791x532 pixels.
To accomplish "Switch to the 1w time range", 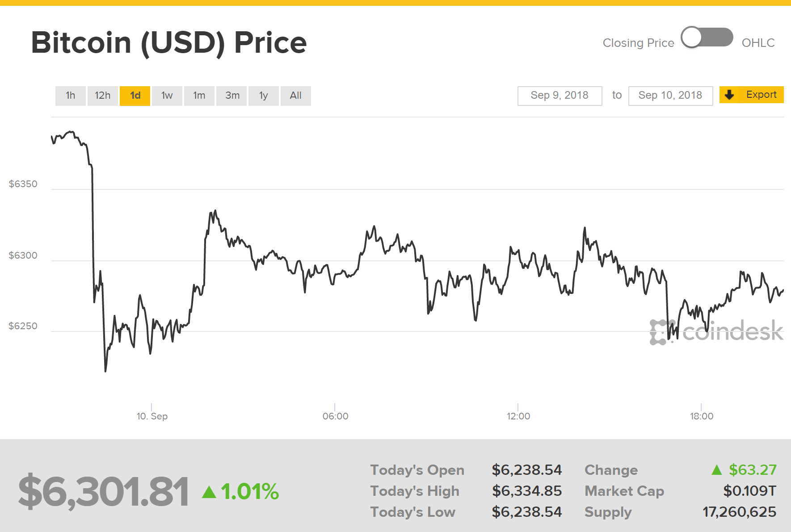I will (x=167, y=96).
